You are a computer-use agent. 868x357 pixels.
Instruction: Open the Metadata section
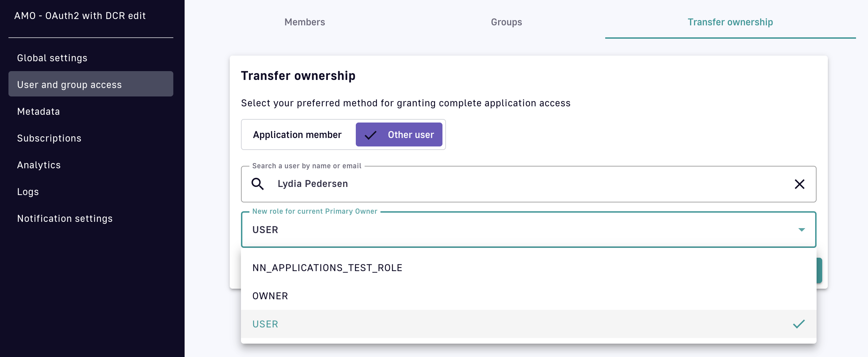pos(38,112)
